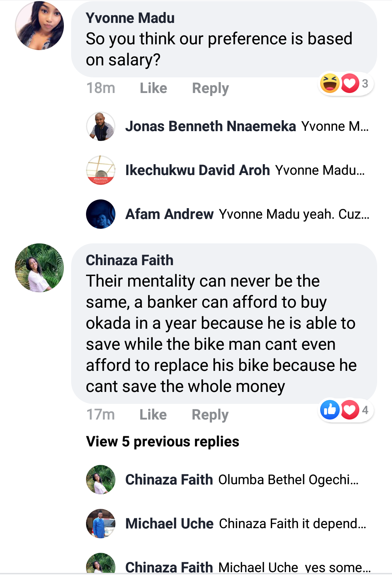The width and height of the screenshot is (392, 575).
Task: Tap Afam Andrew's dark avatar
Action: coord(101,214)
